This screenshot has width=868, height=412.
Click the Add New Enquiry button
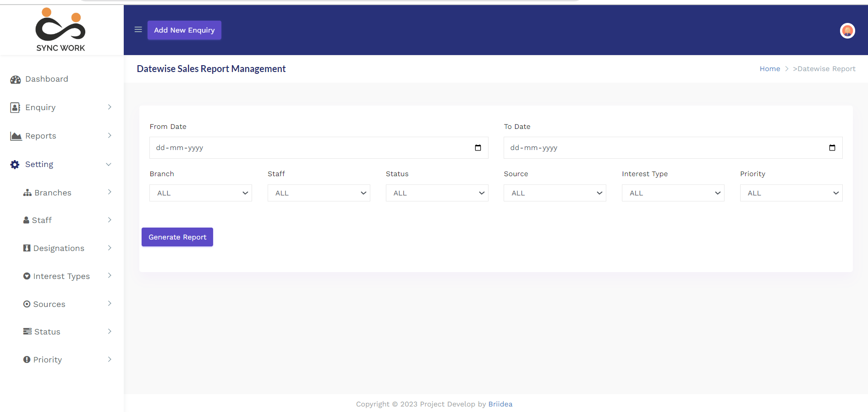click(184, 30)
